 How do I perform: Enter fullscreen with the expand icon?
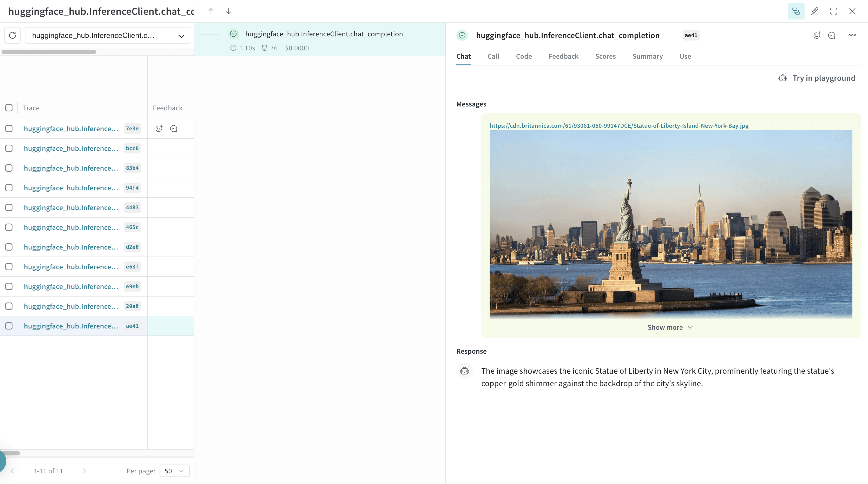(x=834, y=11)
